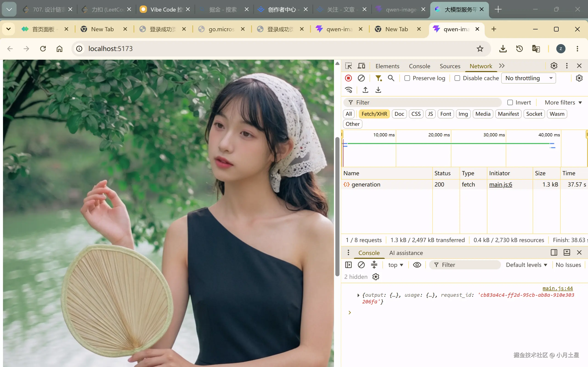Clear the console output
Screen dimensions: 588x367
pos(361,265)
